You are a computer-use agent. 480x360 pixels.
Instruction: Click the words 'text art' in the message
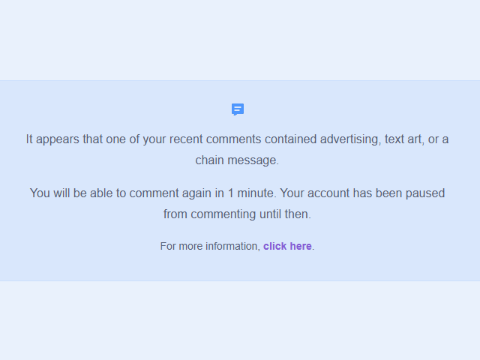[404, 139]
